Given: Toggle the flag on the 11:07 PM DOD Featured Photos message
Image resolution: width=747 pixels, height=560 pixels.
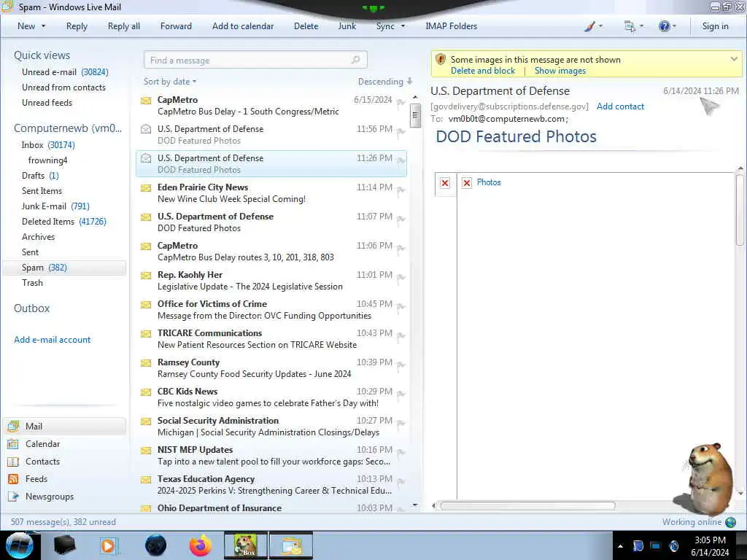Looking at the screenshot, I should [400, 219].
